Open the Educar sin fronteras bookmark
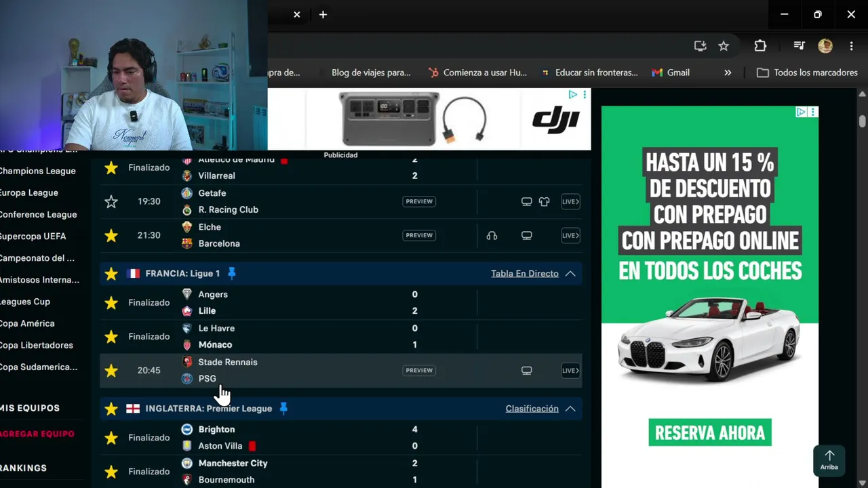The width and height of the screenshot is (868, 488). click(x=589, y=73)
